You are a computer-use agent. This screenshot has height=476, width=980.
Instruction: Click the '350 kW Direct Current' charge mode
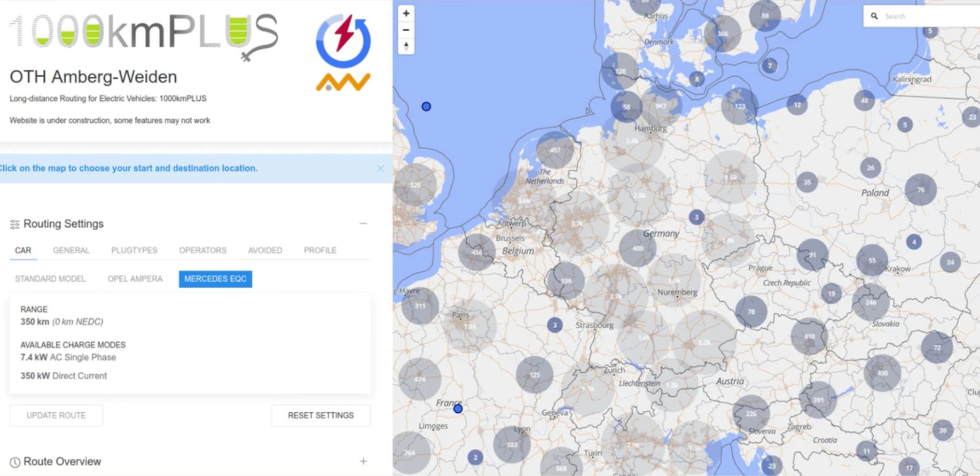pos(64,375)
